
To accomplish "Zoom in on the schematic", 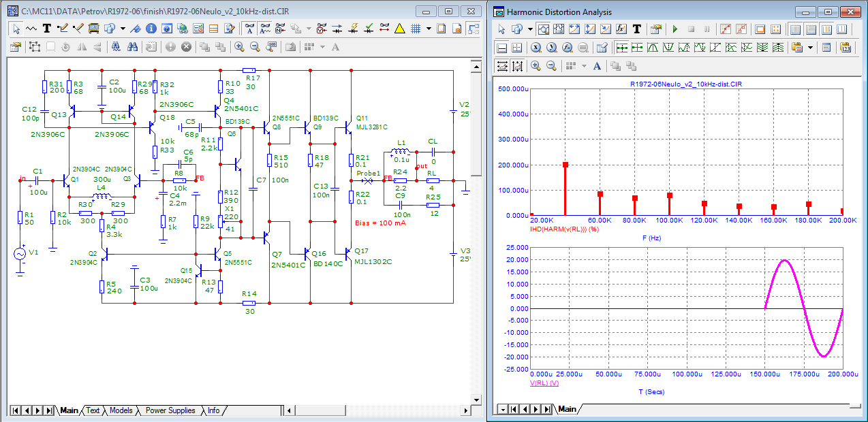I will (239, 47).
